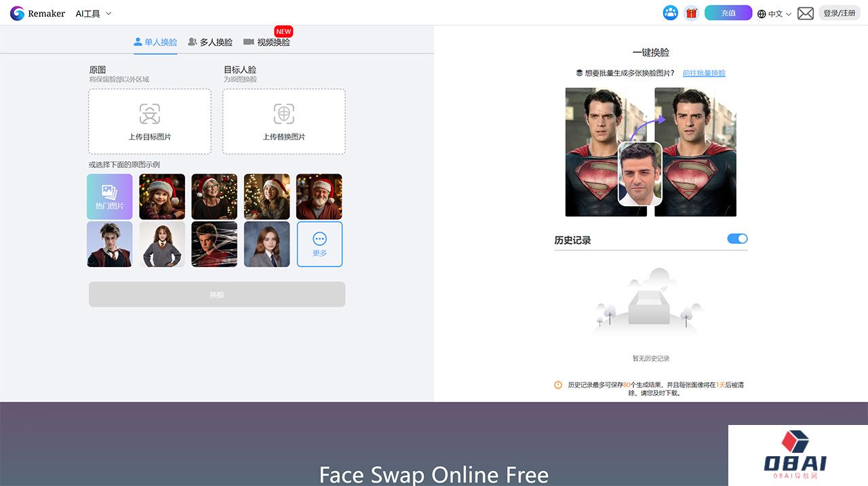The image size is (868, 486).
Task: Select the young woman in Santa hat sample
Action: [x=267, y=197]
